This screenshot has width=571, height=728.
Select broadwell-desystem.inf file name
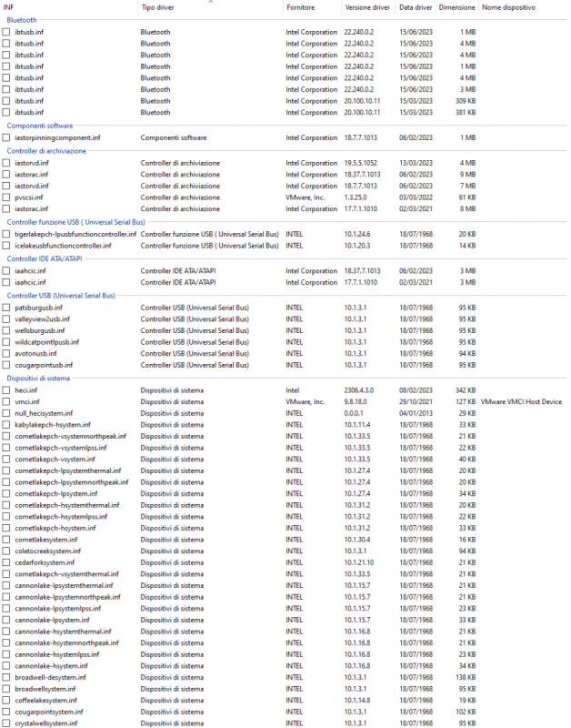tap(50, 677)
